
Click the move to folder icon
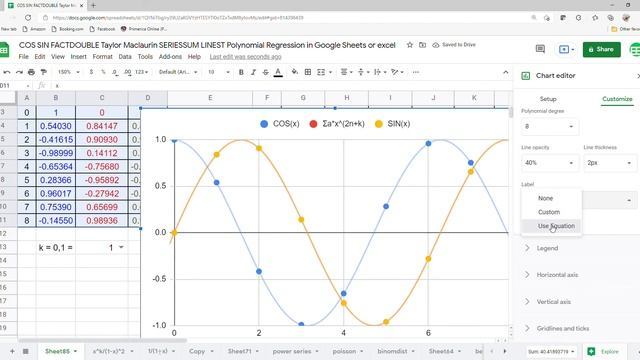pos(422,45)
